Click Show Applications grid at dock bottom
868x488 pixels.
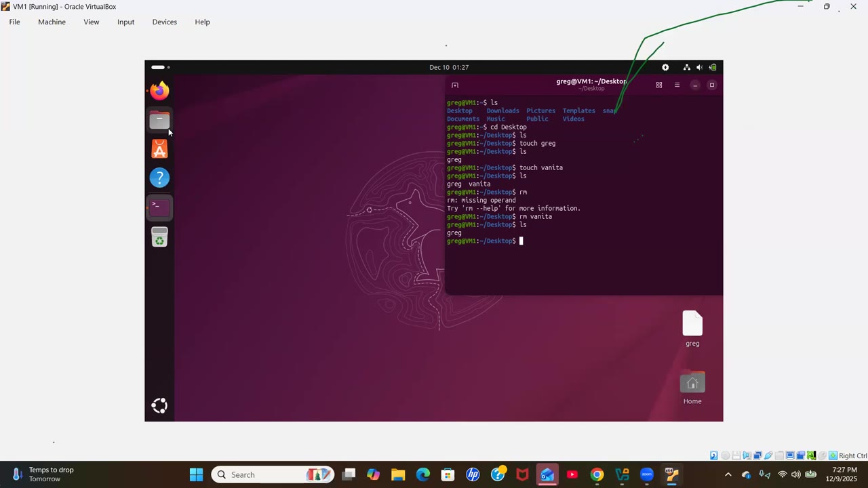point(159,405)
